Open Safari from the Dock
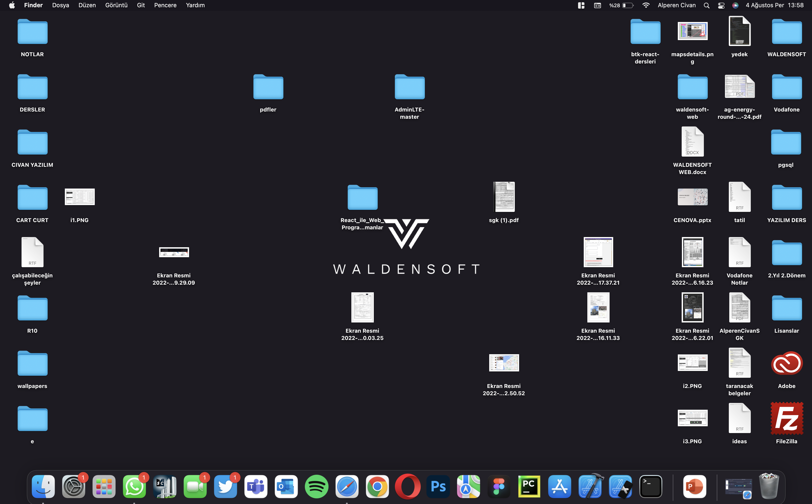The height and width of the screenshot is (504, 812). coord(347,486)
